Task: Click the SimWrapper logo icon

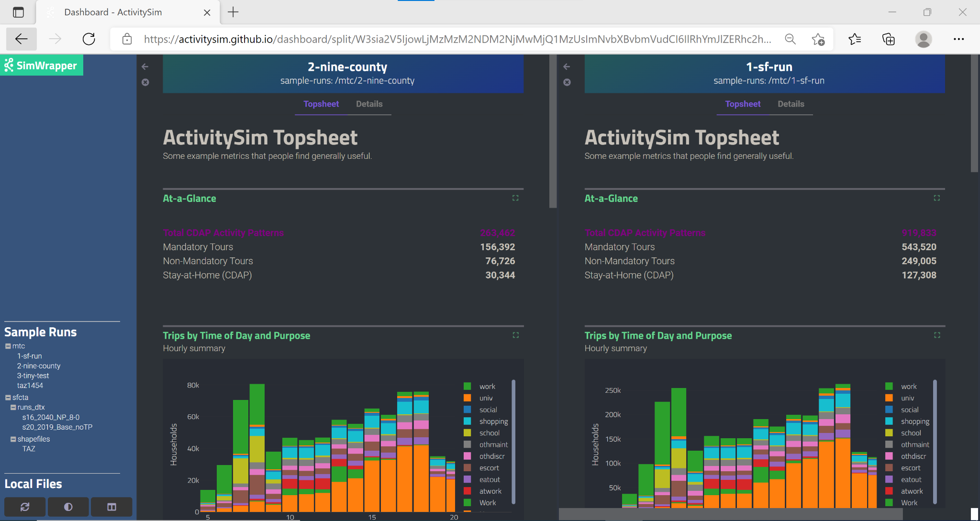Action: pyautogui.click(x=9, y=65)
